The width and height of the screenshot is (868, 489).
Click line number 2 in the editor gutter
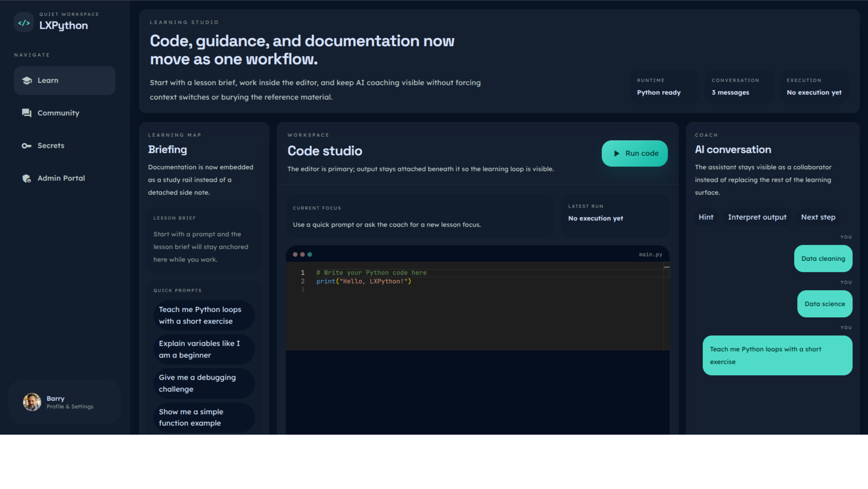tap(303, 281)
